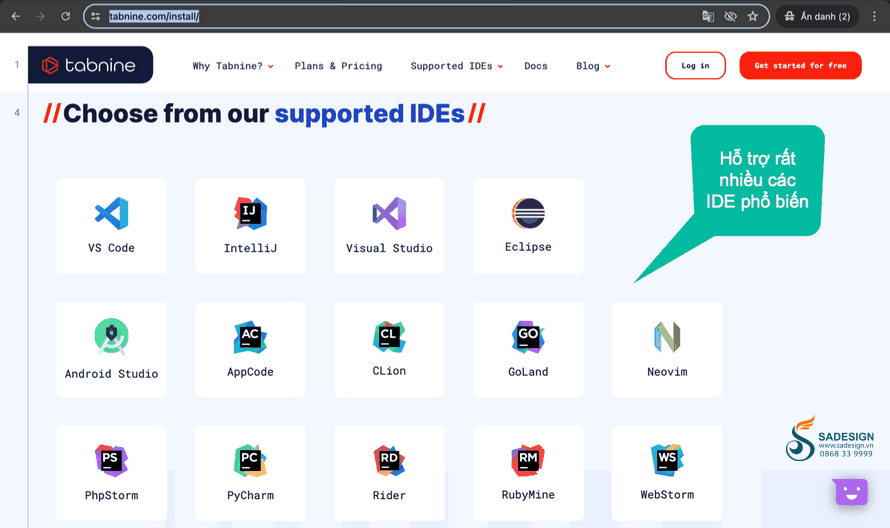Click the VS Code logo icon
The height and width of the screenshot is (528, 890).
click(111, 213)
